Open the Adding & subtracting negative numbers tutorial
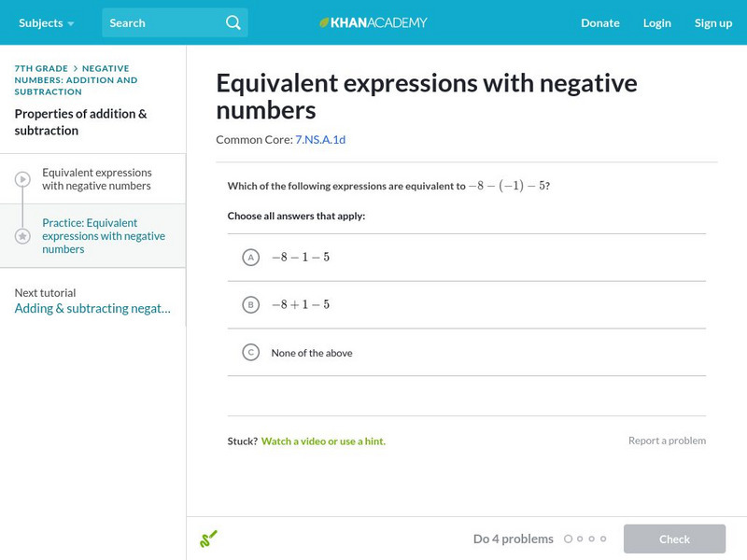Viewport: 747px width, 560px height. (92, 309)
